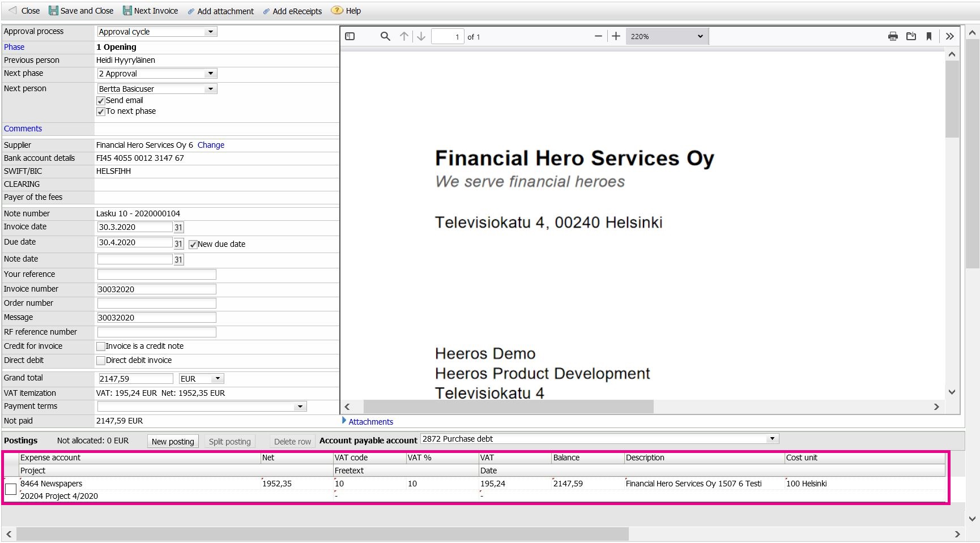This screenshot has width=980, height=543.
Task: Open the PDF bookmark icon
Action: point(929,36)
